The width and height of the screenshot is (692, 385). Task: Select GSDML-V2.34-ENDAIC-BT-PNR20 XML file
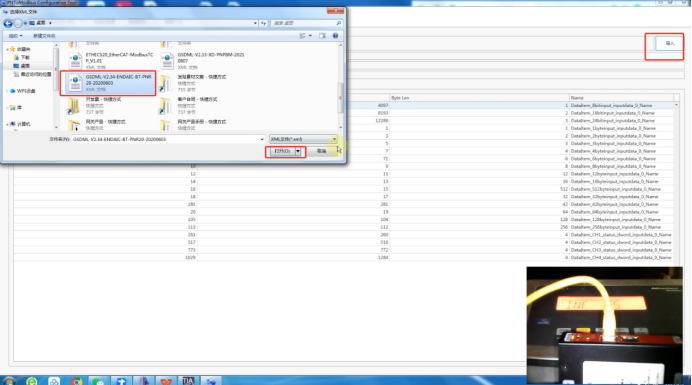point(109,83)
